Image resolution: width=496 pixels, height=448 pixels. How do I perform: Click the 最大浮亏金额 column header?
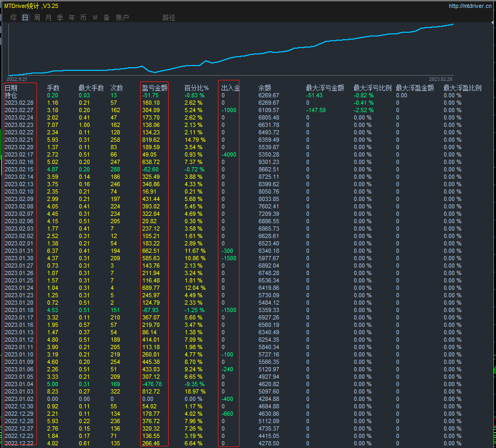(x=325, y=88)
